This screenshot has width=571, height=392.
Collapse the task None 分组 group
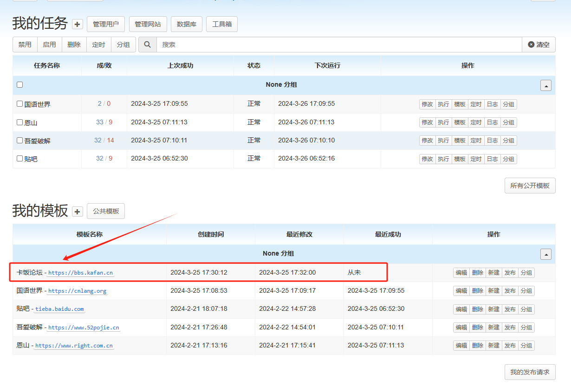(546, 85)
